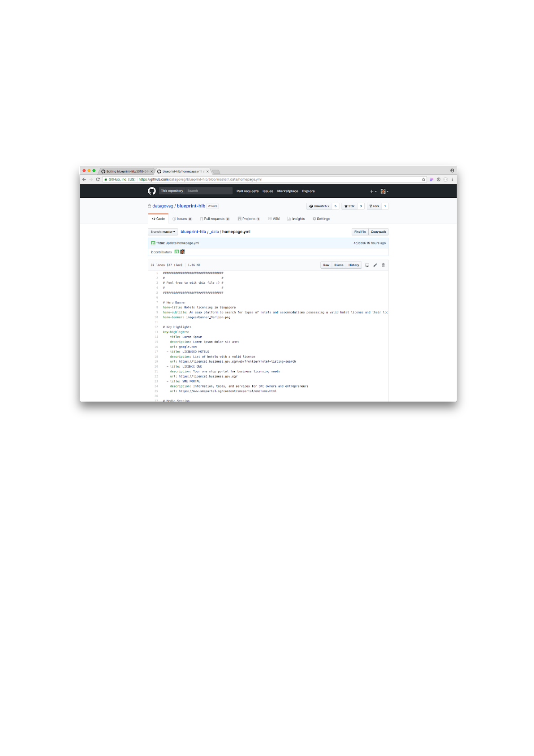
Task: Select code line number 14
Action: tap(156, 337)
